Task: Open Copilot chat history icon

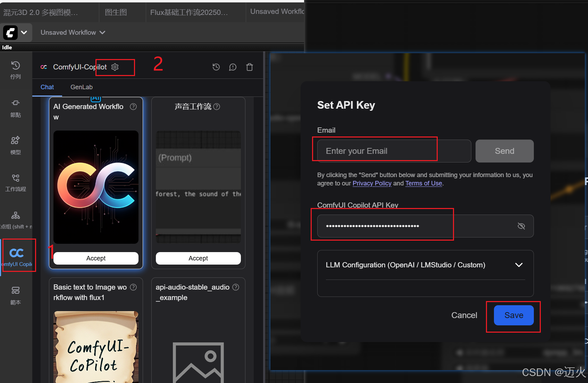Action: [216, 67]
